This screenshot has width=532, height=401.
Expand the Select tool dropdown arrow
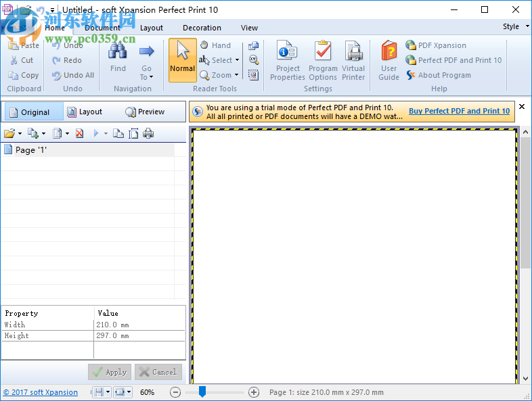(x=237, y=60)
